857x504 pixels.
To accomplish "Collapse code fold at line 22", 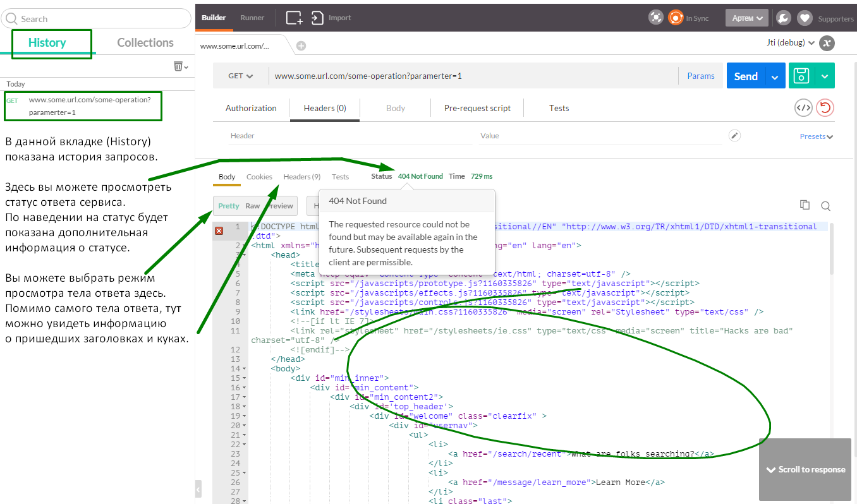I will 245,445.
